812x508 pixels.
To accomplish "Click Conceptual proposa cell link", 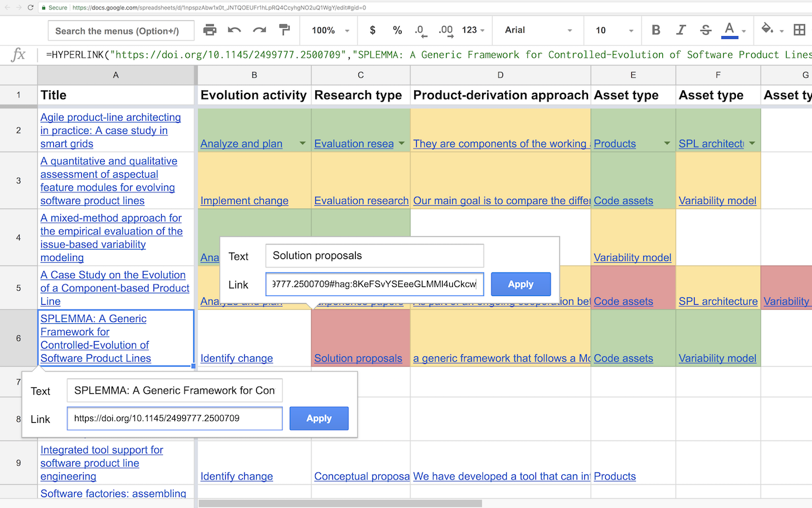I will (x=362, y=476).
